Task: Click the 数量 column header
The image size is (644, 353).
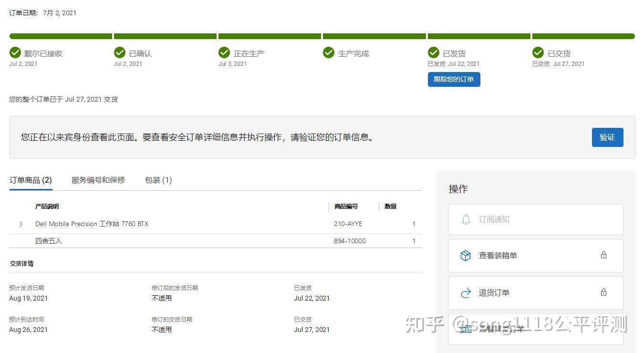Action: [390, 207]
